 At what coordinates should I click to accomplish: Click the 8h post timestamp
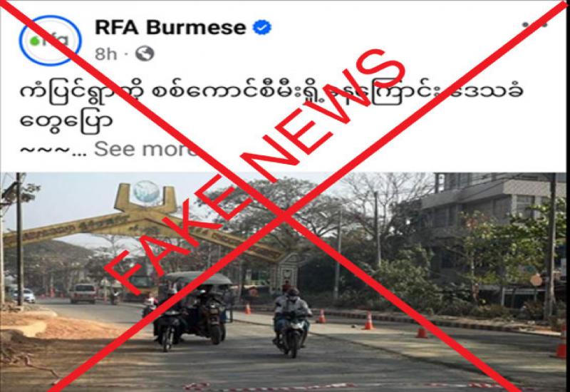105,54
